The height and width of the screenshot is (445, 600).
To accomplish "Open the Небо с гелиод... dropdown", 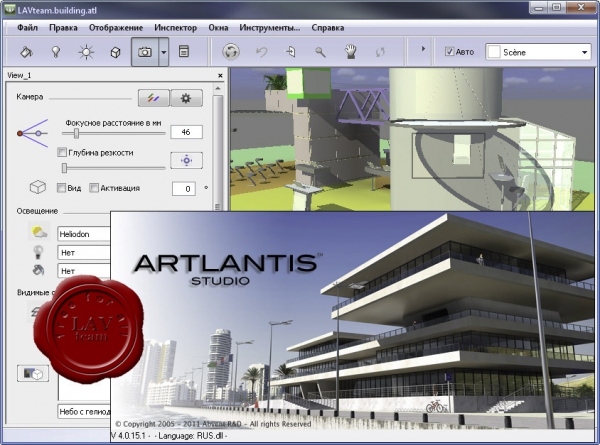I will click(x=84, y=412).
